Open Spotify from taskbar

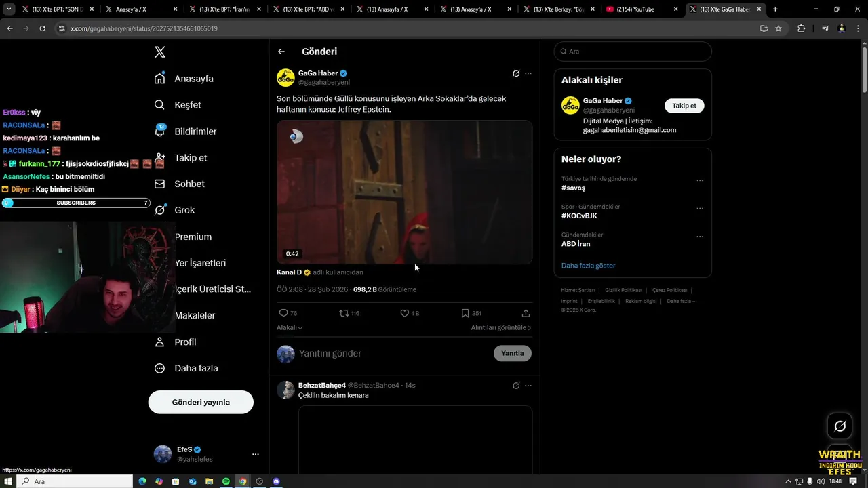[x=226, y=481]
